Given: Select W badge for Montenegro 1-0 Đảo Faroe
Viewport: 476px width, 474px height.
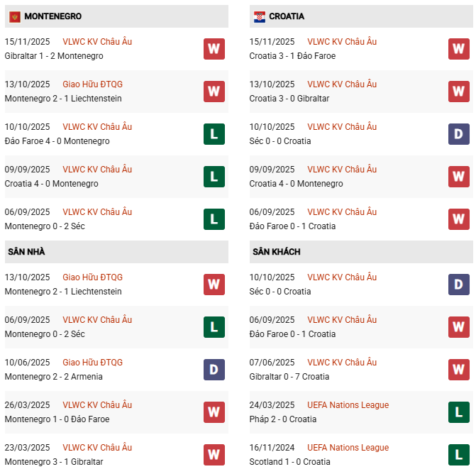Looking at the screenshot, I should (214, 412).
